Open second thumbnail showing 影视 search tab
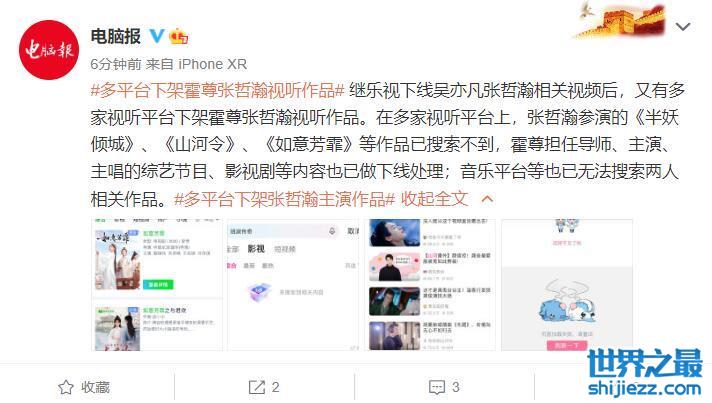Viewport: 712px width, 403px height. click(293, 285)
